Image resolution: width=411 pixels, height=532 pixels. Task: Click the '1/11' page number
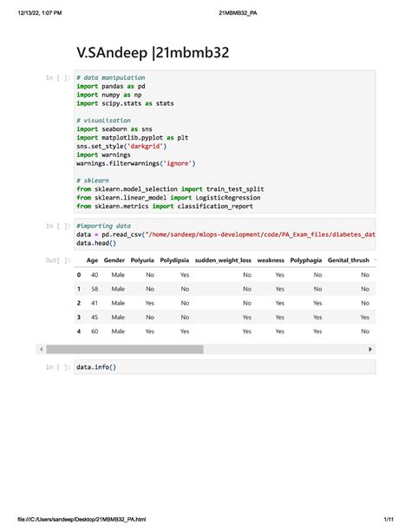click(388, 519)
